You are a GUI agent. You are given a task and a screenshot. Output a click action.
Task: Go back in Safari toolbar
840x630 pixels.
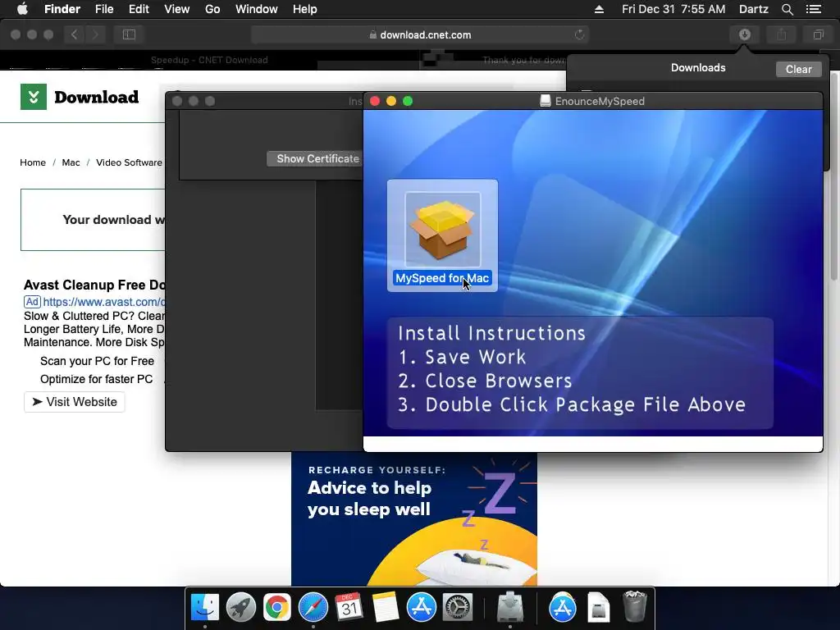pyautogui.click(x=75, y=34)
